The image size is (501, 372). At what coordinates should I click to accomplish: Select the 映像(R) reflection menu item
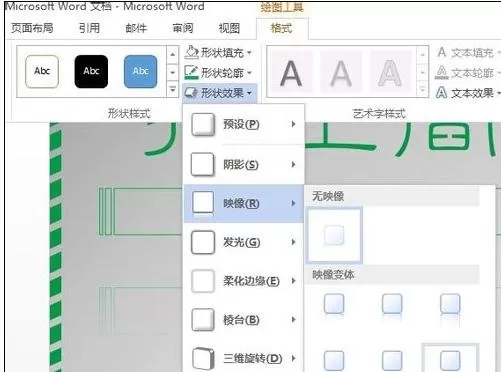(x=244, y=203)
